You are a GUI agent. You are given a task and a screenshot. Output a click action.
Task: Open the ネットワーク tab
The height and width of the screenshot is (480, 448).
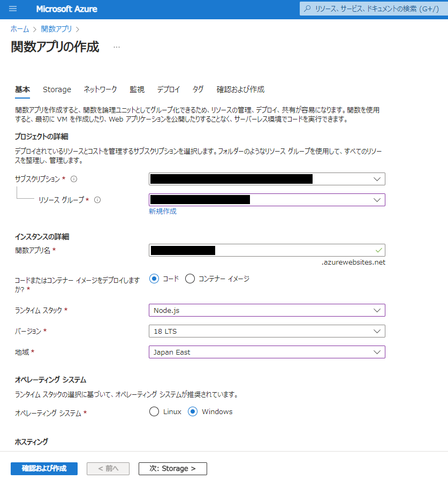(100, 89)
